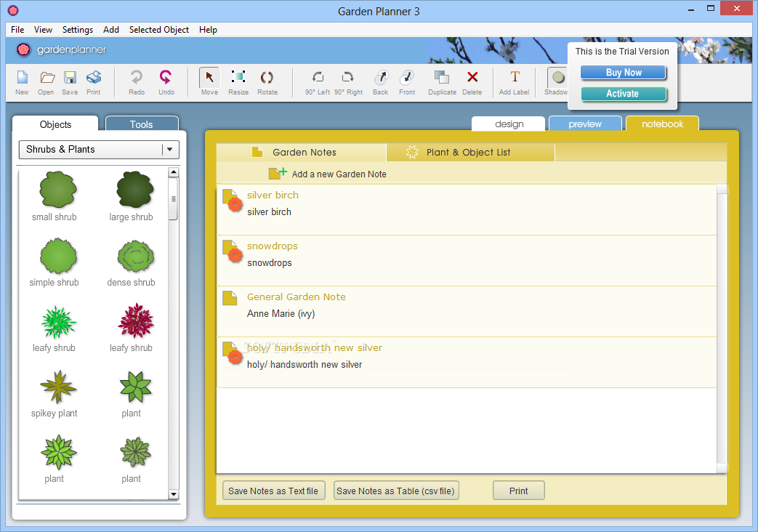Click the Add a new Garden Note icon
Image resolution: width=758 pixels, height=532 pixels.
278,173
